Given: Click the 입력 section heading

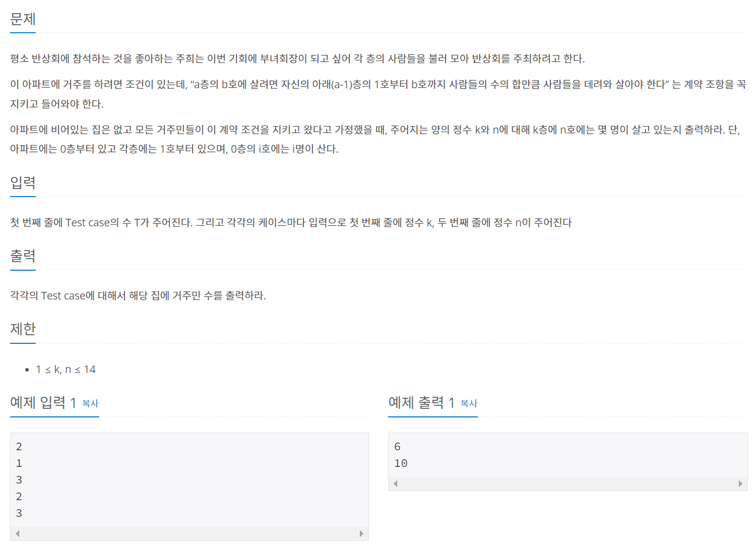Looking at the screenshot, I should [23, 182].
